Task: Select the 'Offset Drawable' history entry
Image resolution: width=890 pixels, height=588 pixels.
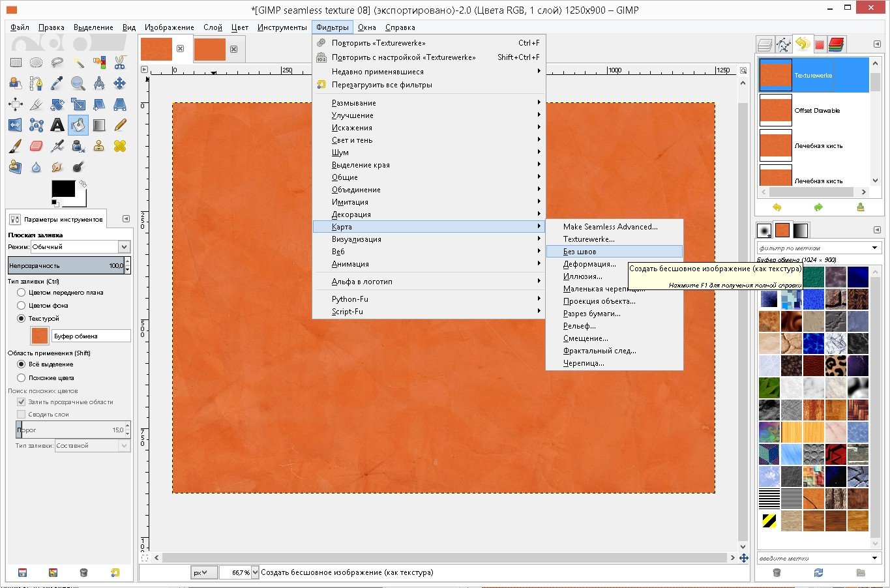Action: tap(816, 111)
